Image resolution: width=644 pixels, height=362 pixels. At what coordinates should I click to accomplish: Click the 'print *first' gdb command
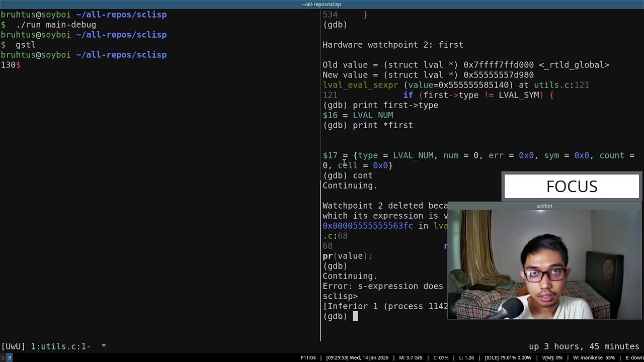click(x=383, y=125)
